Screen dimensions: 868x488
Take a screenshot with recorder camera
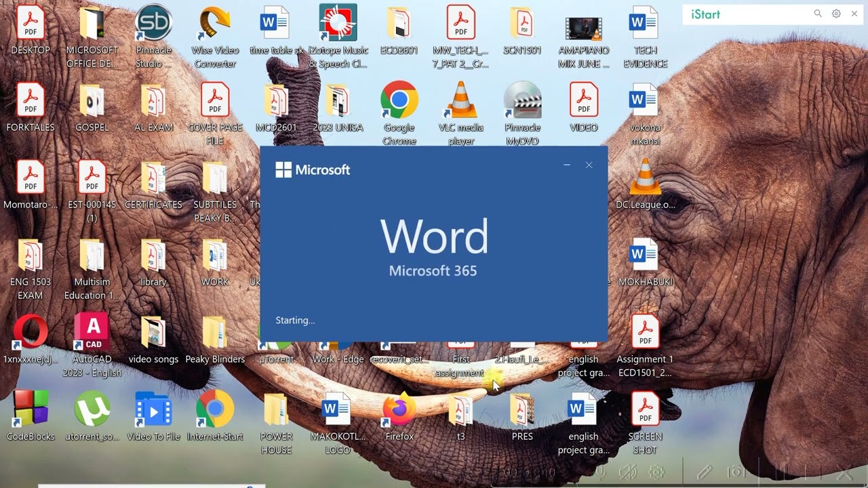(736, 472)
